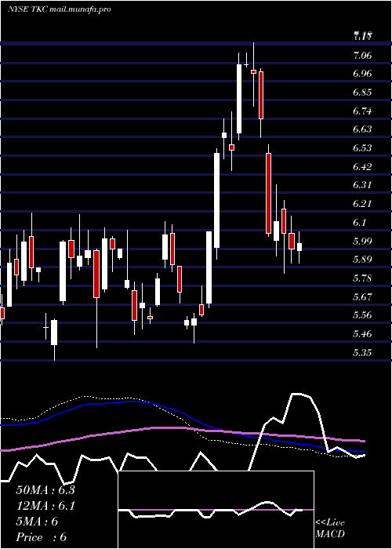Click the 5.99 price axis label

[362, 241]
